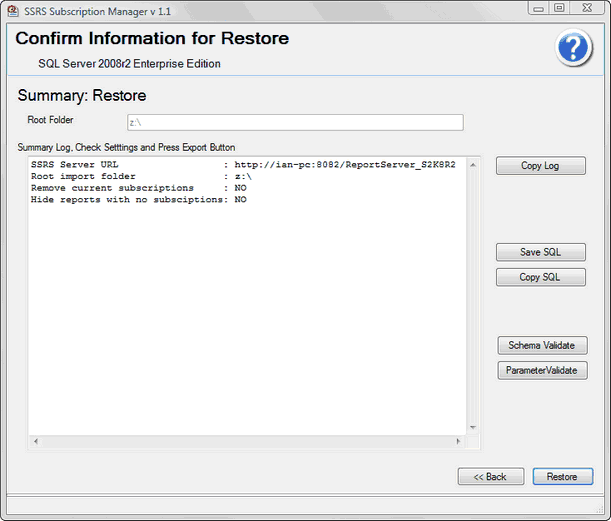
Task: Run Schema Validate
Action: (x=542, y=345)
